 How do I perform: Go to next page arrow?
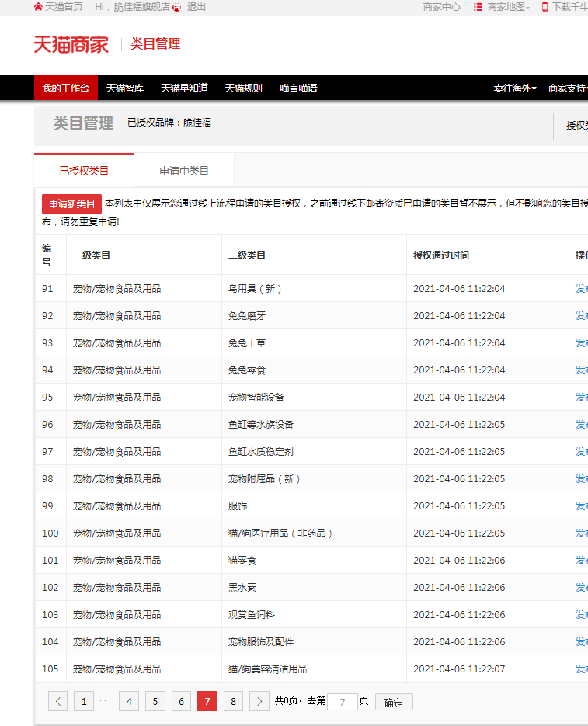pos(259,701)
